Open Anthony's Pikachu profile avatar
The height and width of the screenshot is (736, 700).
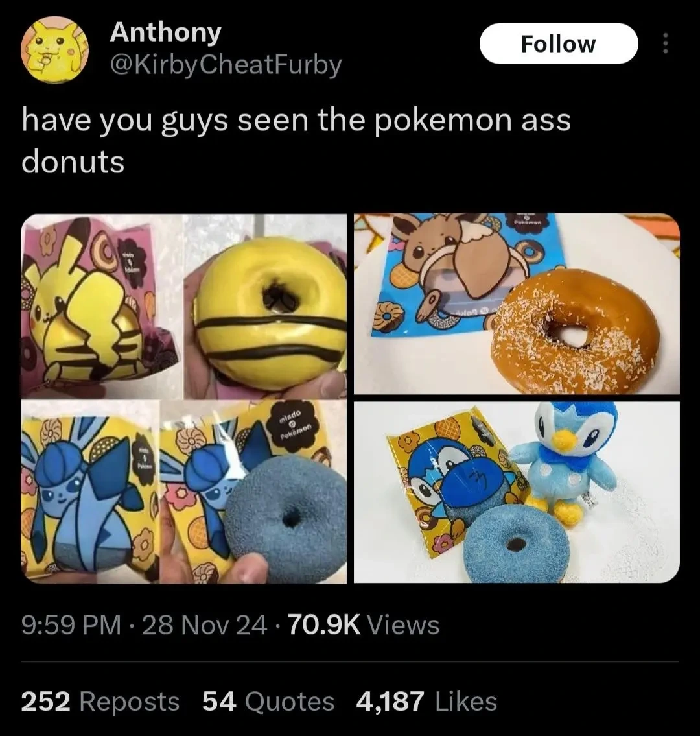click(55, 50)
